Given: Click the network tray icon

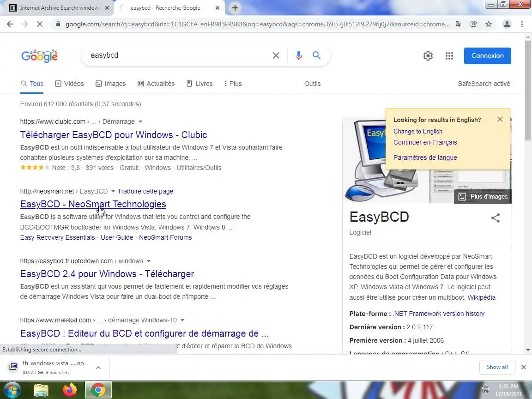Looking at the screenshot, I should tap(485, 390).
